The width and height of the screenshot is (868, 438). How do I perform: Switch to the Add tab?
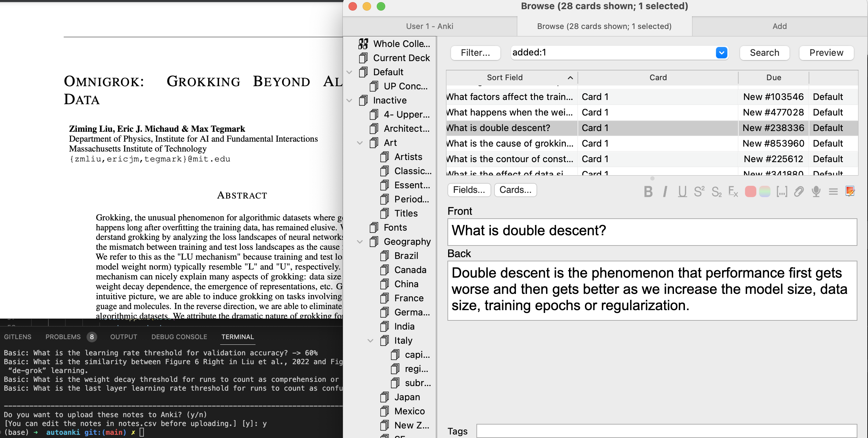click(x=779, y=26)
